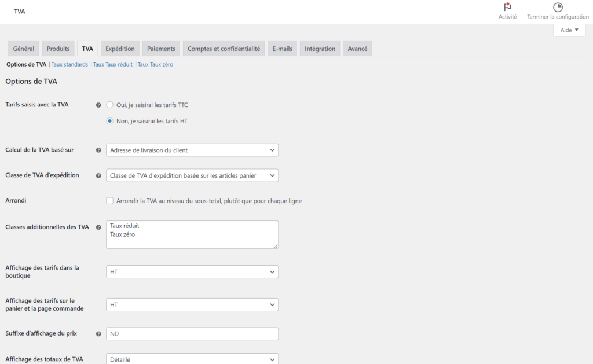Show help tooltip for Calcul de la TVA basé sur

click(x=98, y=150)
